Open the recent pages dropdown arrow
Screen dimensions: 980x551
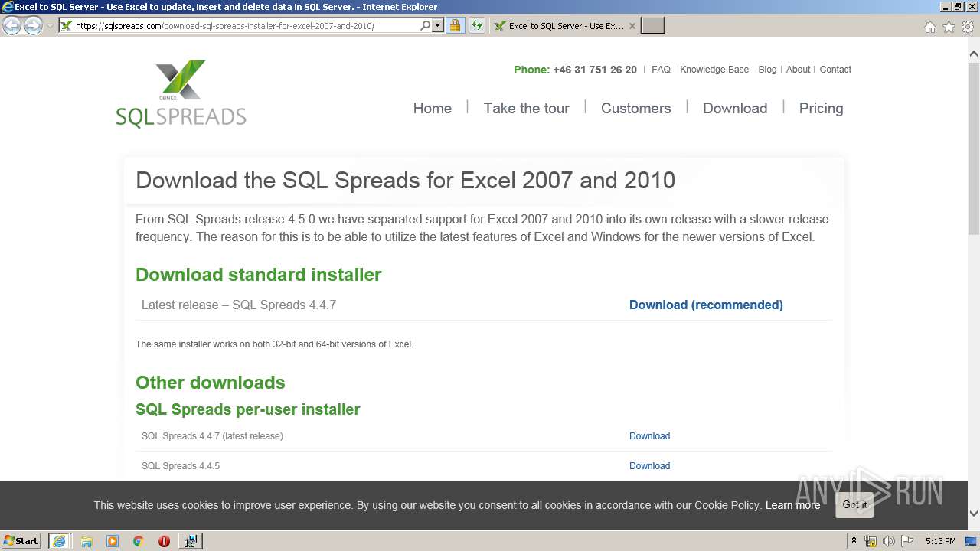(x=50, y=26)
